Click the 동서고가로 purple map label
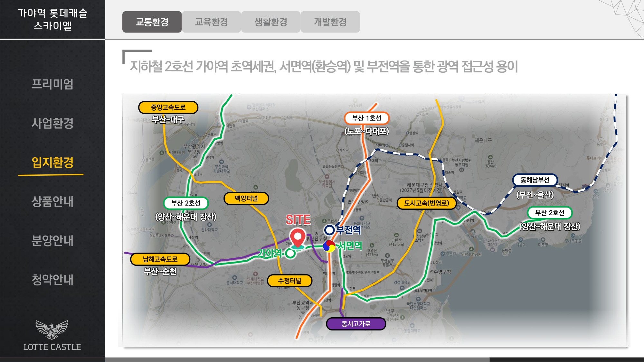This screenshot has width=644, height=362. coord(356,324)
